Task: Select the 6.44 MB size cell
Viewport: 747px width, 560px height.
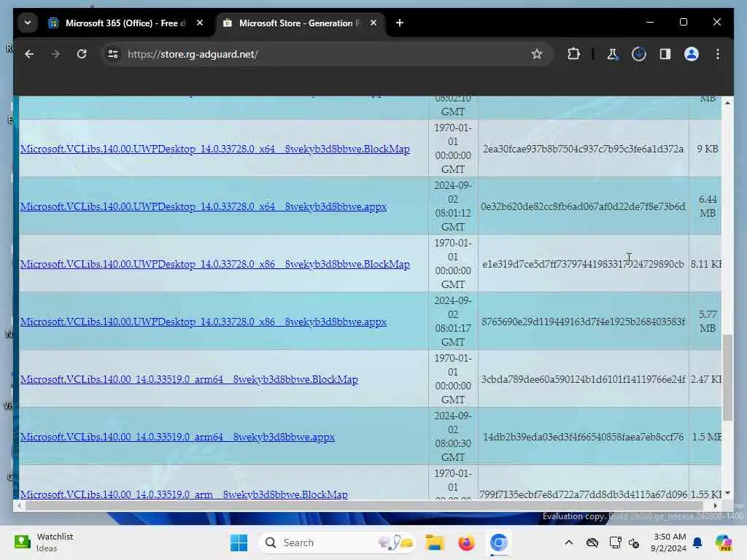Action: tap(708, 206)
